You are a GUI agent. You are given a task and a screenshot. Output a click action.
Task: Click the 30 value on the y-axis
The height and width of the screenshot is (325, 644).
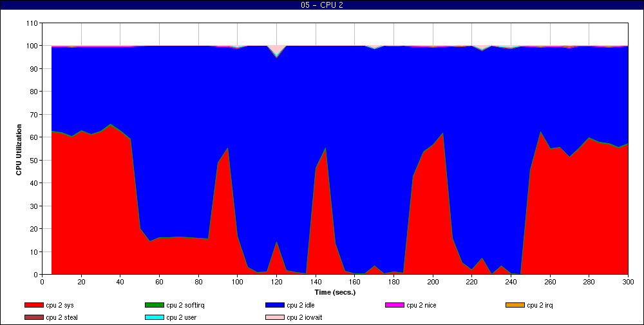coord(35,206)
